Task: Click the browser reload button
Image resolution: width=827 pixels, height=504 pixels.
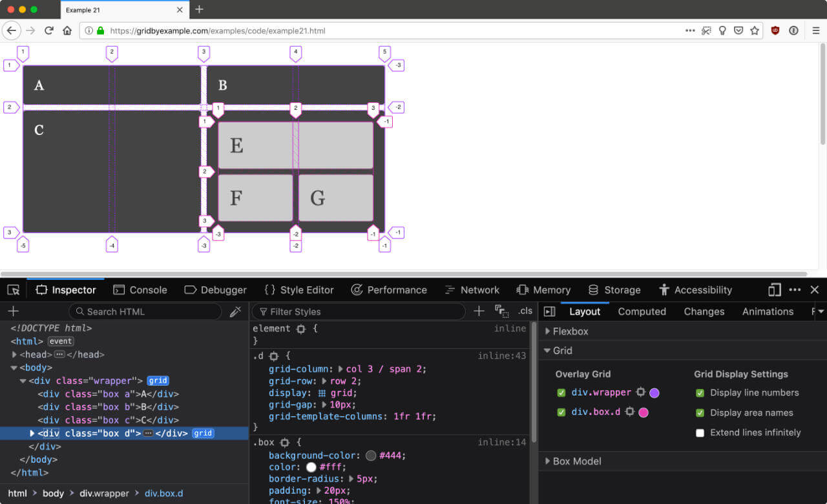Action: pyautogui.click(x=48, y=30)
